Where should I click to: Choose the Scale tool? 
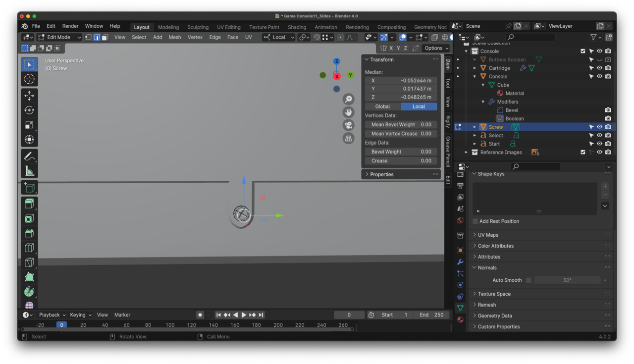[x=29, y=125]
